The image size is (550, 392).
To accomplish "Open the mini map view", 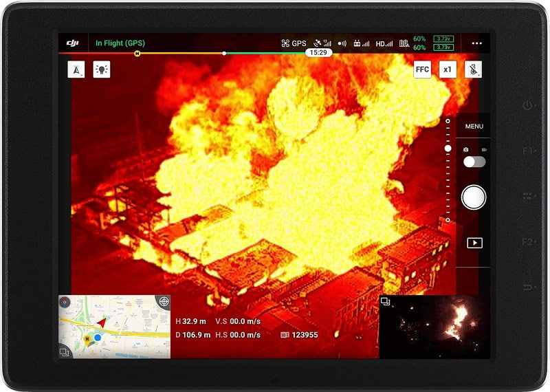I will coord(114,327).
